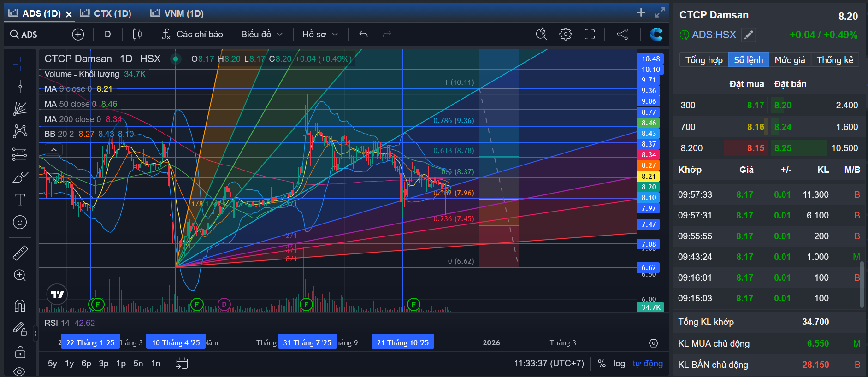Screen dimensions: 868x377
Task: Open the TradingView logo button
Action: coord(57,295)
